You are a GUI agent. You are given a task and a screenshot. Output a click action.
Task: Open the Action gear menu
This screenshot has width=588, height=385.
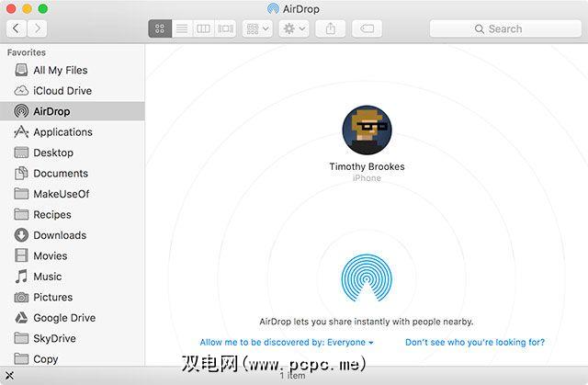pos(294,28)
